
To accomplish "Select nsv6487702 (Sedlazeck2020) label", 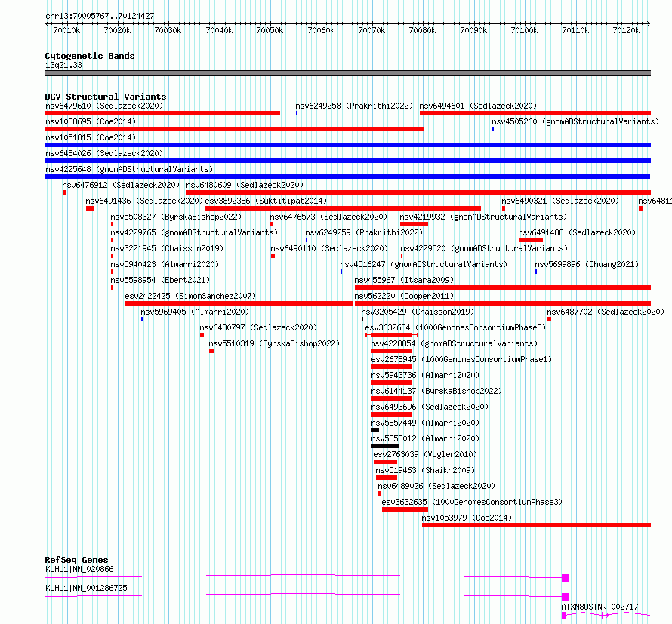I will [606, 312].
